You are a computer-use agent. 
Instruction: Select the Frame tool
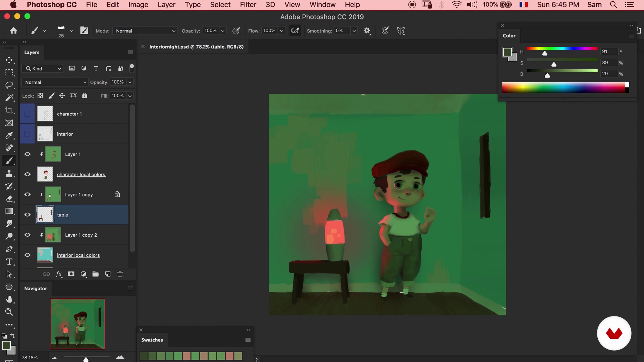9,123
